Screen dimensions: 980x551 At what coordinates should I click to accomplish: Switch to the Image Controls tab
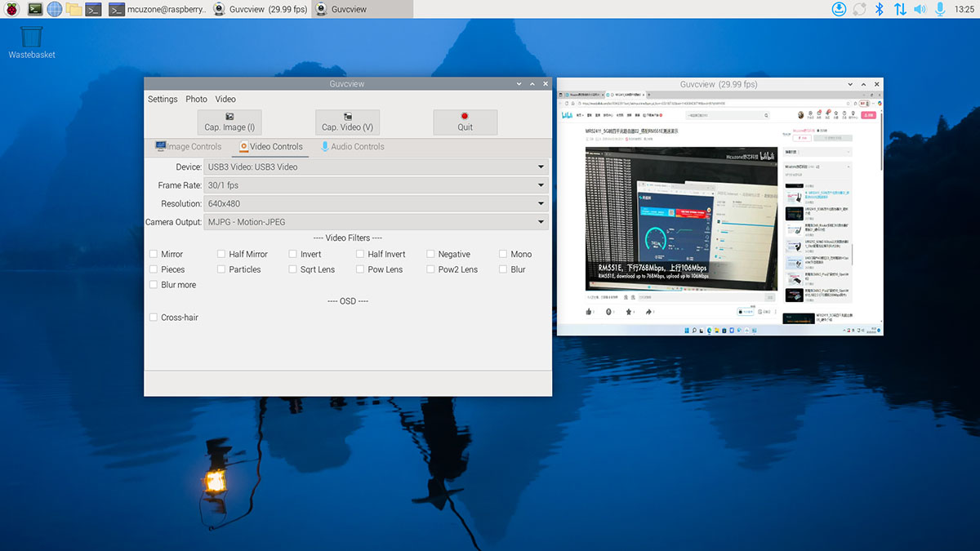point(188,147)
